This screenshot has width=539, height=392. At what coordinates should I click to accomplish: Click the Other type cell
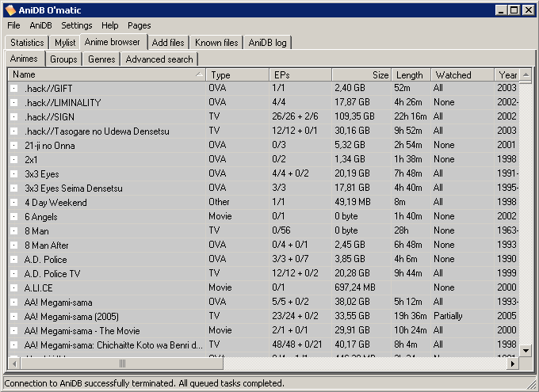click(219, 202)
